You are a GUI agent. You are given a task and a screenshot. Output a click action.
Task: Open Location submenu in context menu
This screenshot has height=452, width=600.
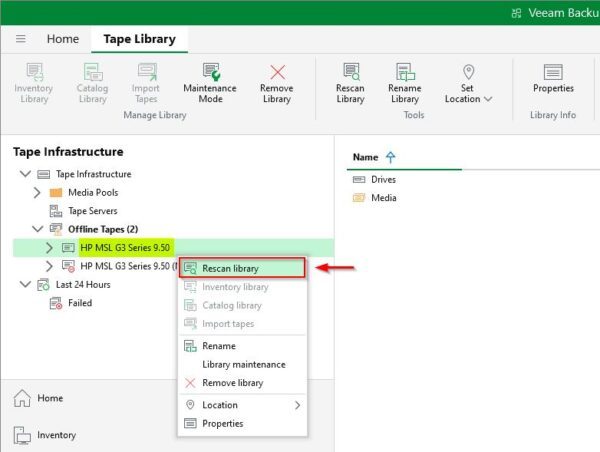pos(242,405)
